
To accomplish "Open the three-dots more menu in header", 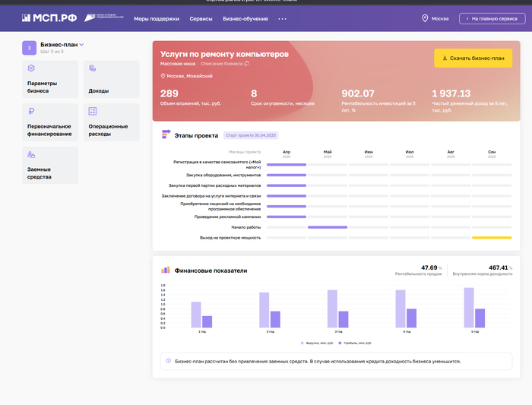I will [283, 18].
